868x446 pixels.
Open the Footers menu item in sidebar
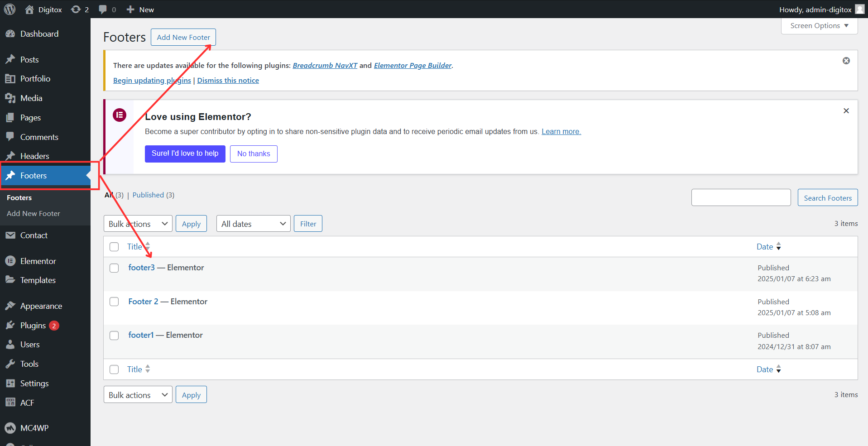tap(45, 176)
